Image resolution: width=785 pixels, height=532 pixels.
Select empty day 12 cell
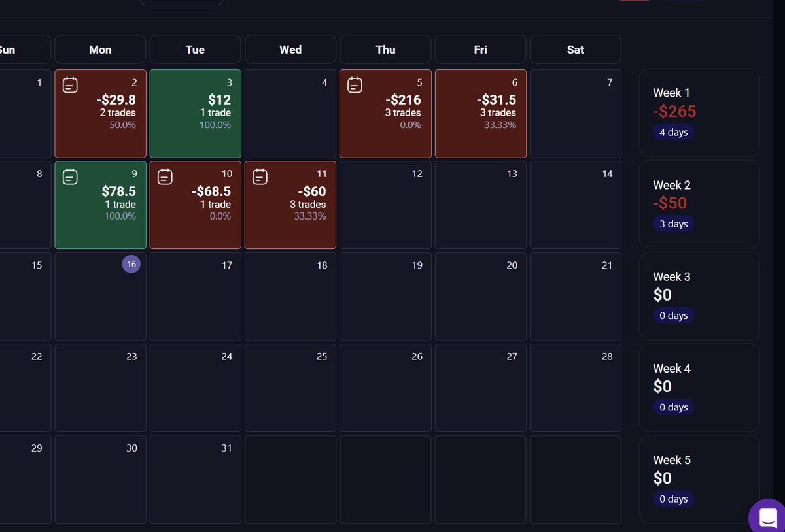[385, 205]
